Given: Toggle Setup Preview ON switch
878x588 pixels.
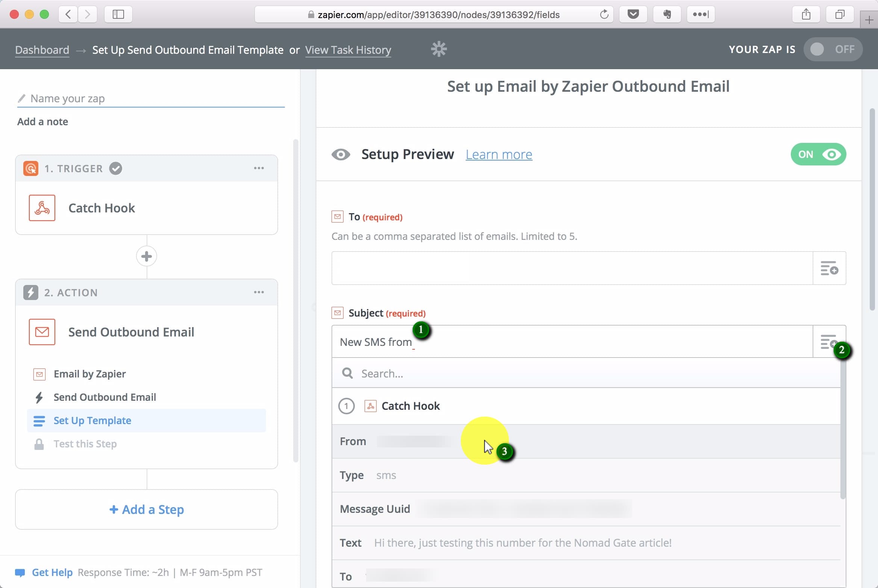Looking at the screenshot, I should 819,155.
